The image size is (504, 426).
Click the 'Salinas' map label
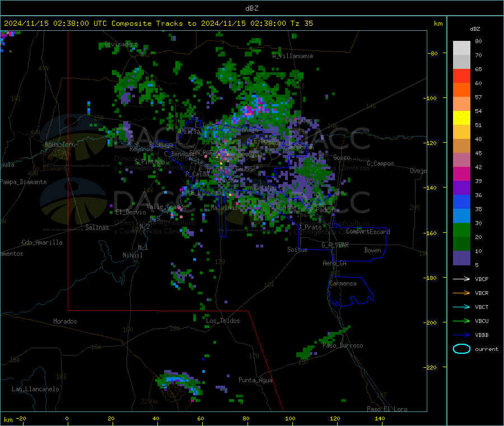coord(97,227)
